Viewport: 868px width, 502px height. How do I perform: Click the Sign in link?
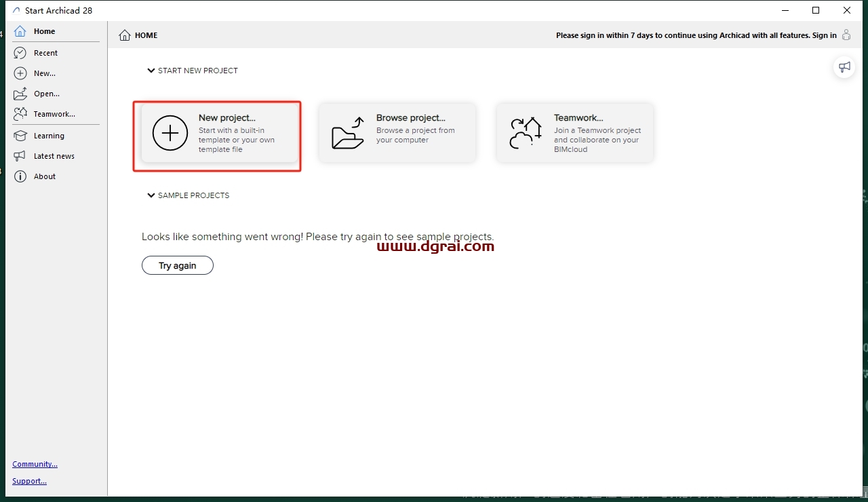tap(825, 35)
